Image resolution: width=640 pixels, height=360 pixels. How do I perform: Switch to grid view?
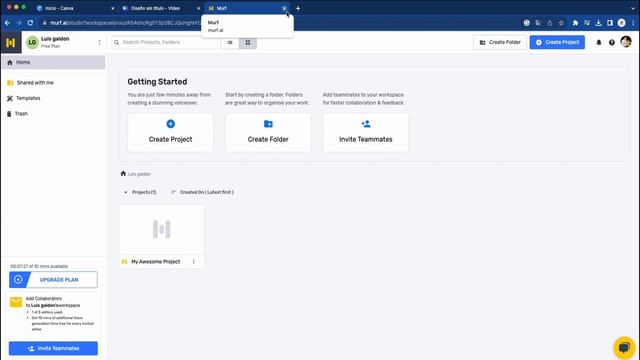pyautogui.click(x=248, y=42)
